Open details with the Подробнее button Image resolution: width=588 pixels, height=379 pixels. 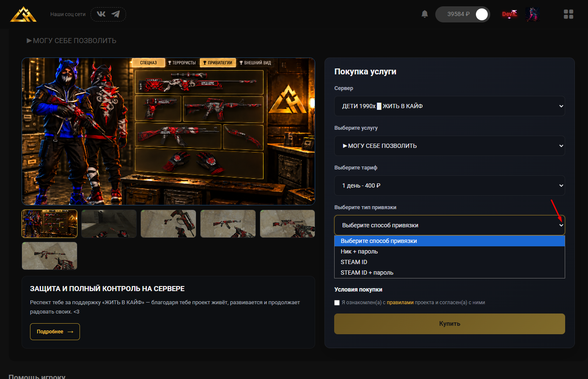(x=55, y=332)
